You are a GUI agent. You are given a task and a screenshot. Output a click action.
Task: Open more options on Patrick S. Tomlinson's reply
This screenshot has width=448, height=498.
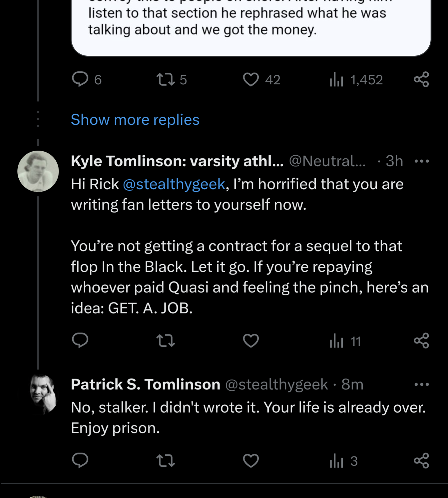[x=422, y=385]
